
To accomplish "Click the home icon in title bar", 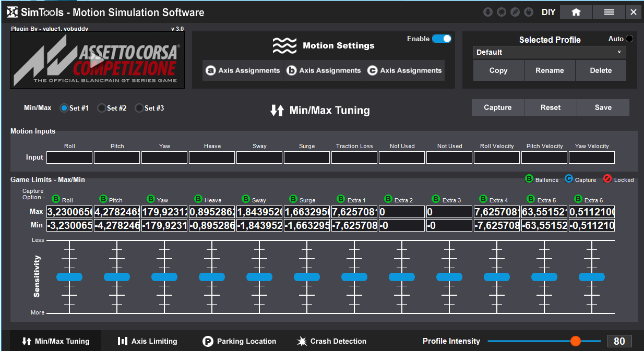I will (576, 12).
